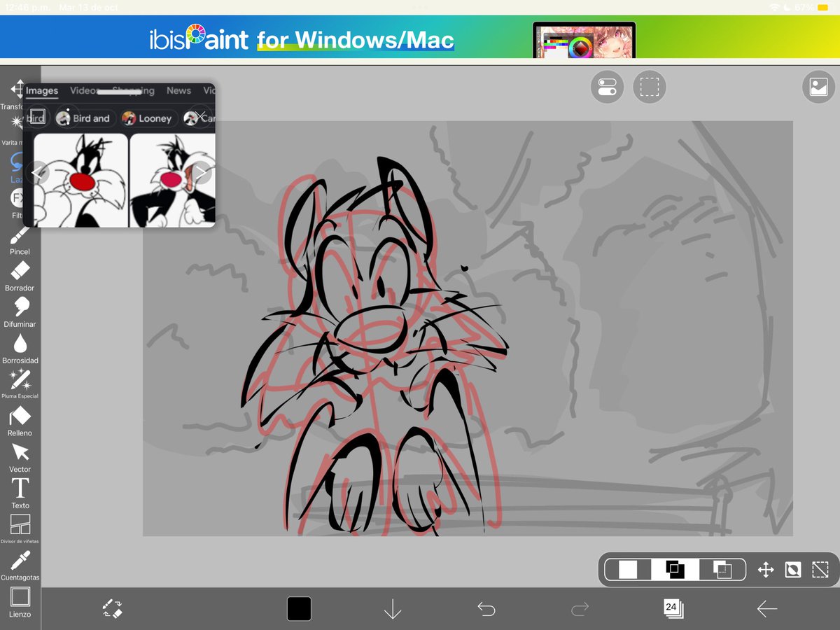Open the first Sylvester cat thumbnail
840x630 pixels.
[80, 181]
